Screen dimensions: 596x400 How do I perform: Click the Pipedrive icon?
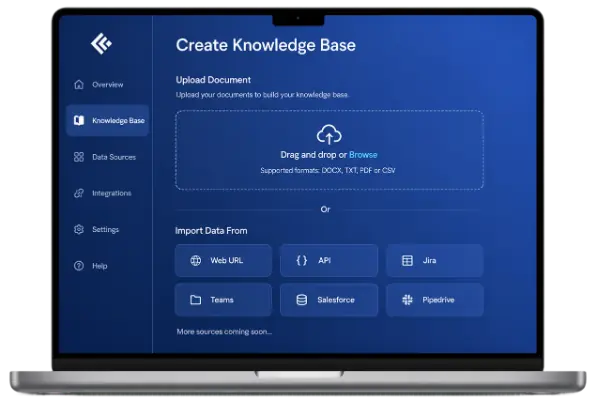(407, 300)
